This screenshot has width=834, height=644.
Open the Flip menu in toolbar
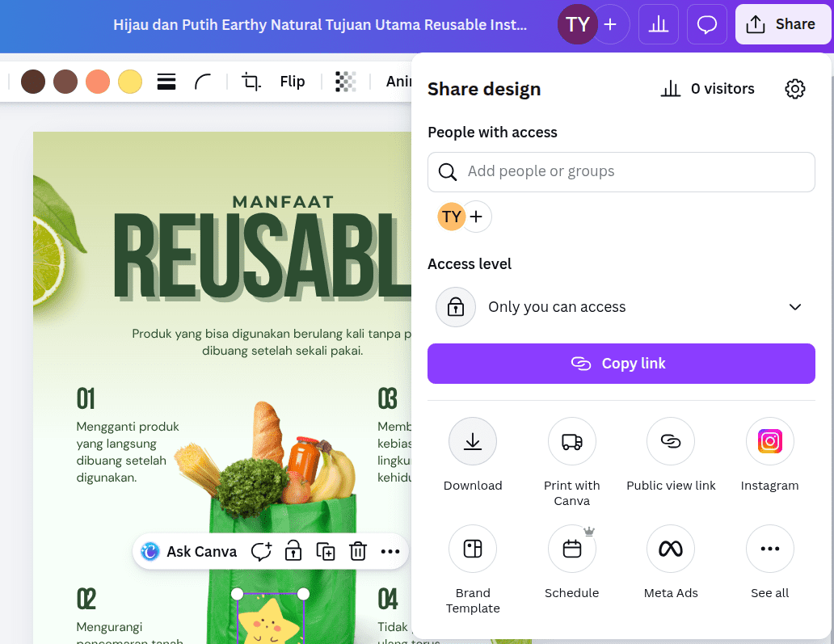(x=293, y=82)
